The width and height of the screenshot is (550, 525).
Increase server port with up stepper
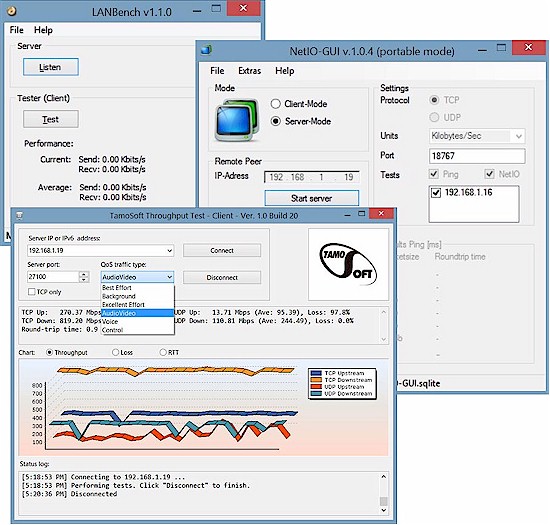click(84, 274)
